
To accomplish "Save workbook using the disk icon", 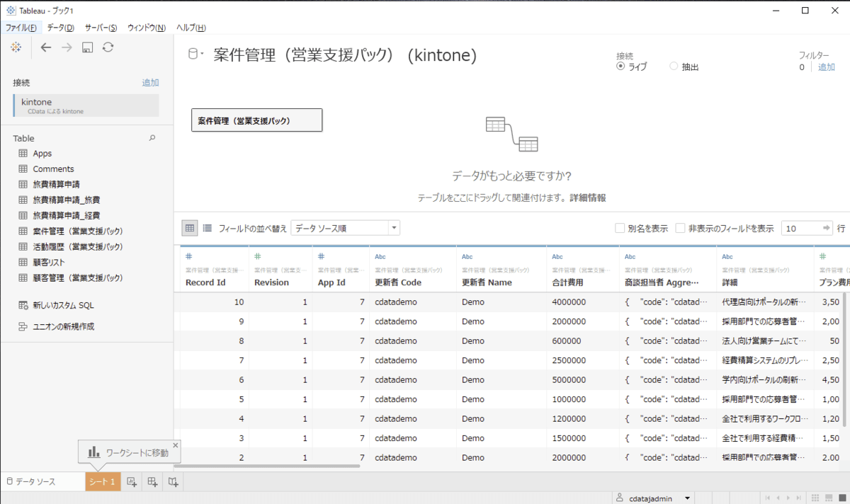I will coord(87,47).
